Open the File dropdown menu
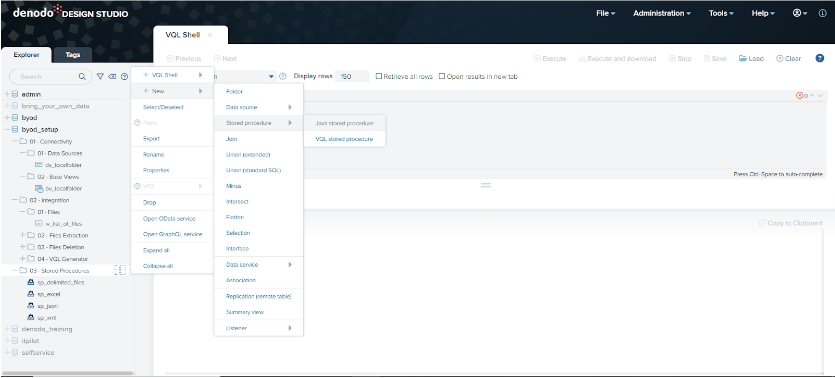This screenshot has height=378, width=835. click(605, 13)
